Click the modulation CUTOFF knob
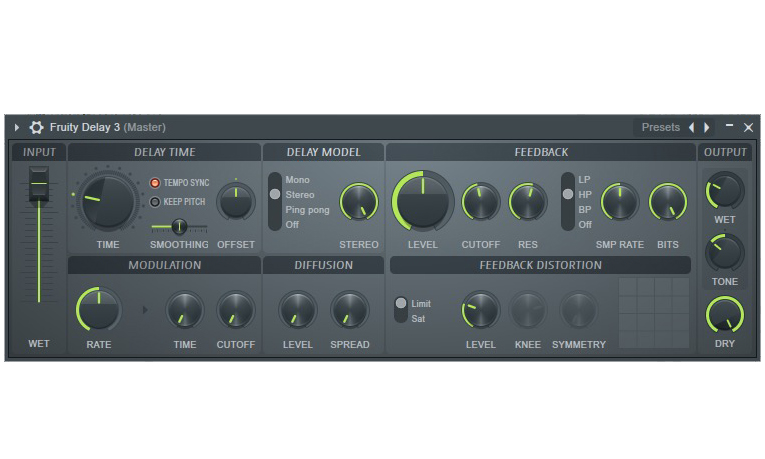This screenshot has width=765, height=459. coord(236,310)
